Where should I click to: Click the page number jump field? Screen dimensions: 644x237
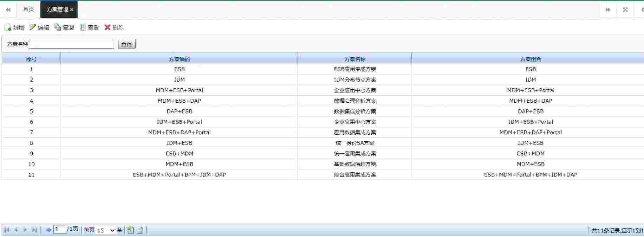pyautogui.click(x=60, y=230)
